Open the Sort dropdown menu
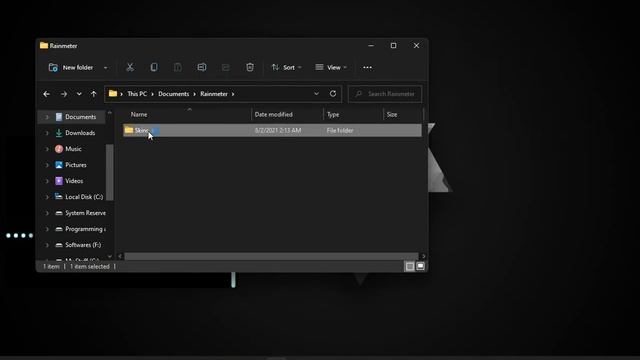640x360 pixels. click(x=287, y=67)
